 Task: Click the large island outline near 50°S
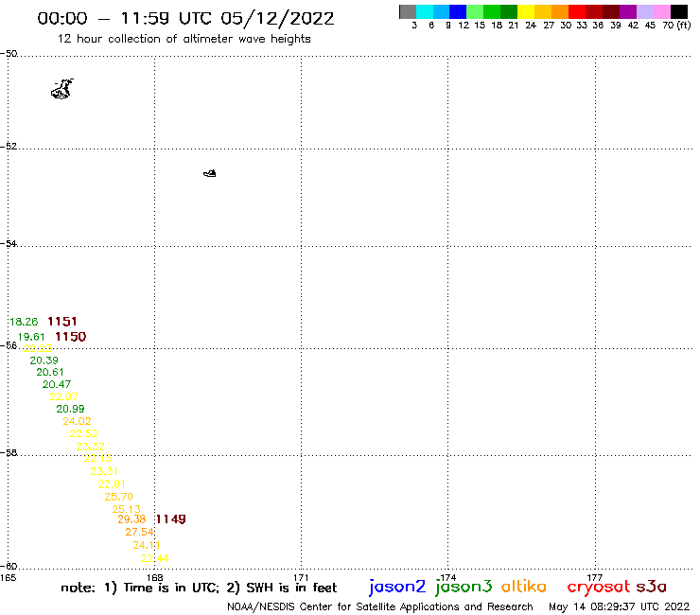62,89
